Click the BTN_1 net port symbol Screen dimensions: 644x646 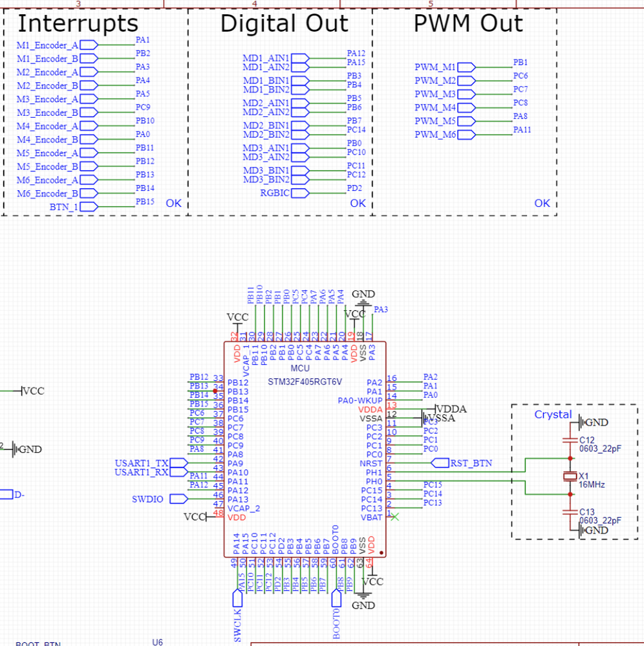[x=89, y=207]
